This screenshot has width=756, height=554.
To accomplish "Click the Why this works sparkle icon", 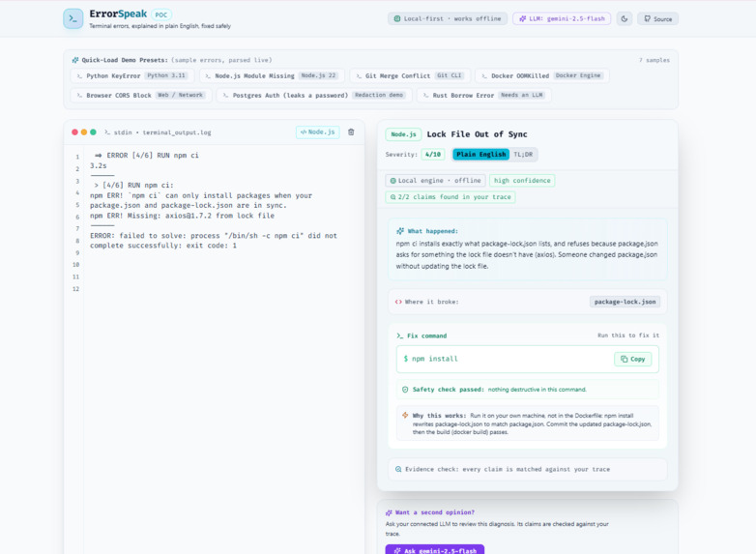I will coord(405,415).
